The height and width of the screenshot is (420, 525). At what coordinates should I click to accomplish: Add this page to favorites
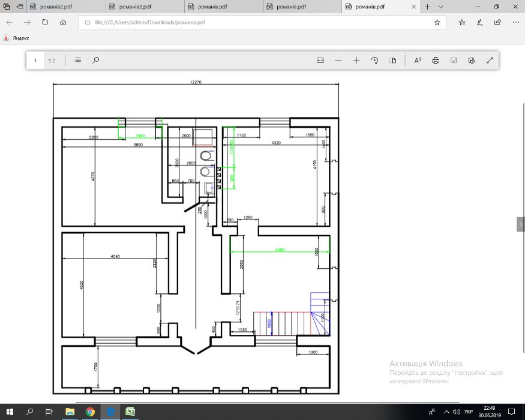(437, 22)
